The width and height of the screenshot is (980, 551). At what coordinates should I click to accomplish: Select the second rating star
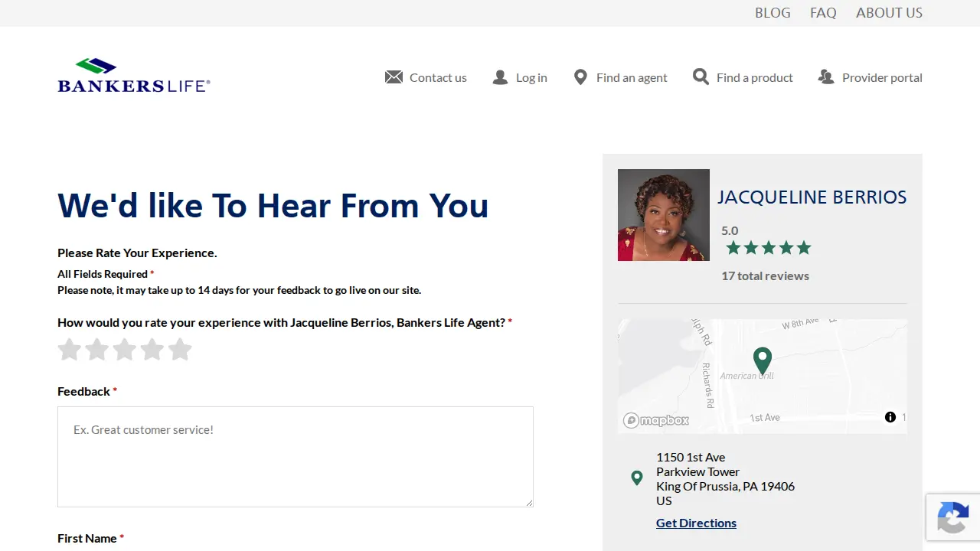97,350
